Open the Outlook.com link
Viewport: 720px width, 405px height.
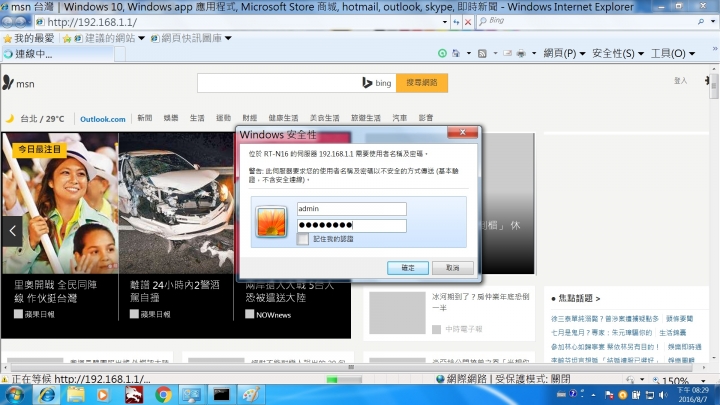(x=102, y=119)
